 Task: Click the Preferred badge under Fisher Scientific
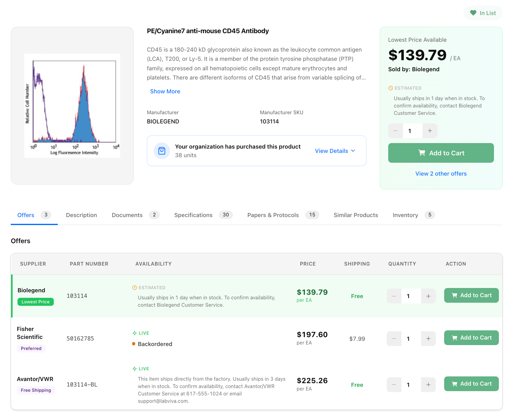pos(31,348)
